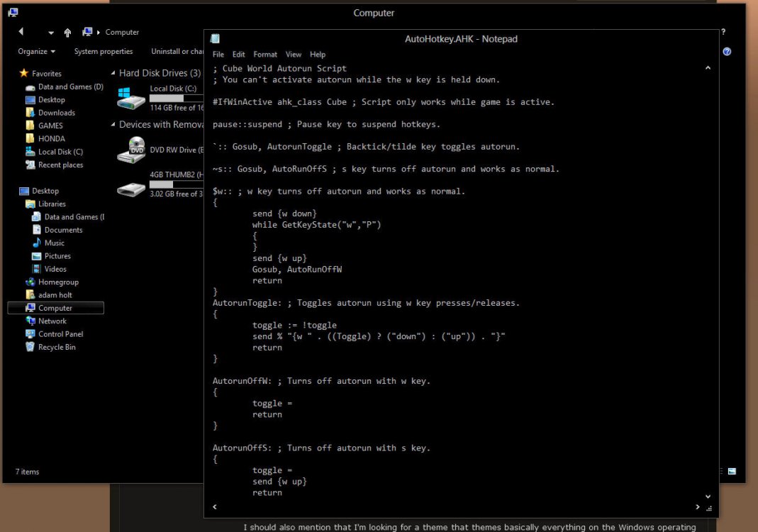Open HONDA folder in Favorites
The image size is (758, 532).
coord(51,139)
